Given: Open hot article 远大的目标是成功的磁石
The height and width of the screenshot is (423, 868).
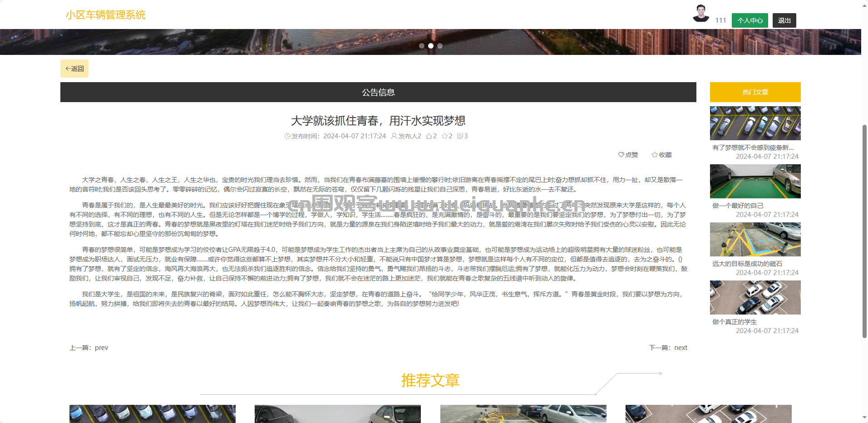Looking at the screenshot, I should pos(747,264).
